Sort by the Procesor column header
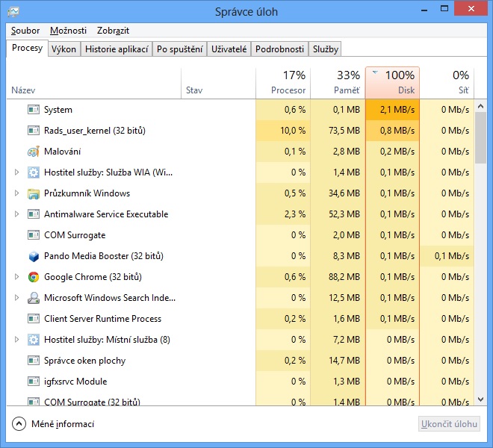This screenshot has height=448, width=493. click(x=283, y=83)
